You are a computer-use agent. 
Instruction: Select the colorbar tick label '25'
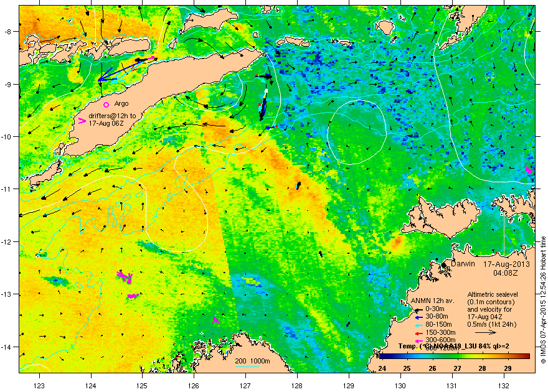[x=407, y=368]
